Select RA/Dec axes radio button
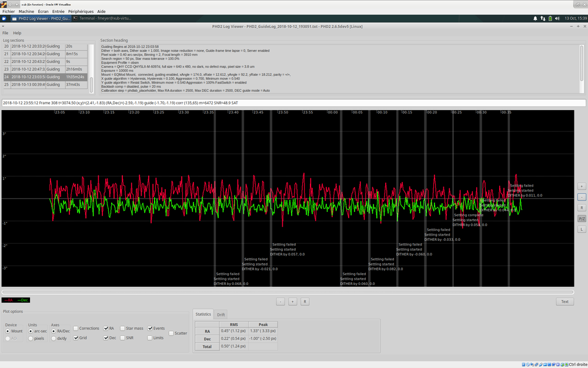Image resolution: width=588 pixels, height=368 pixels. [x=61, y=331]
